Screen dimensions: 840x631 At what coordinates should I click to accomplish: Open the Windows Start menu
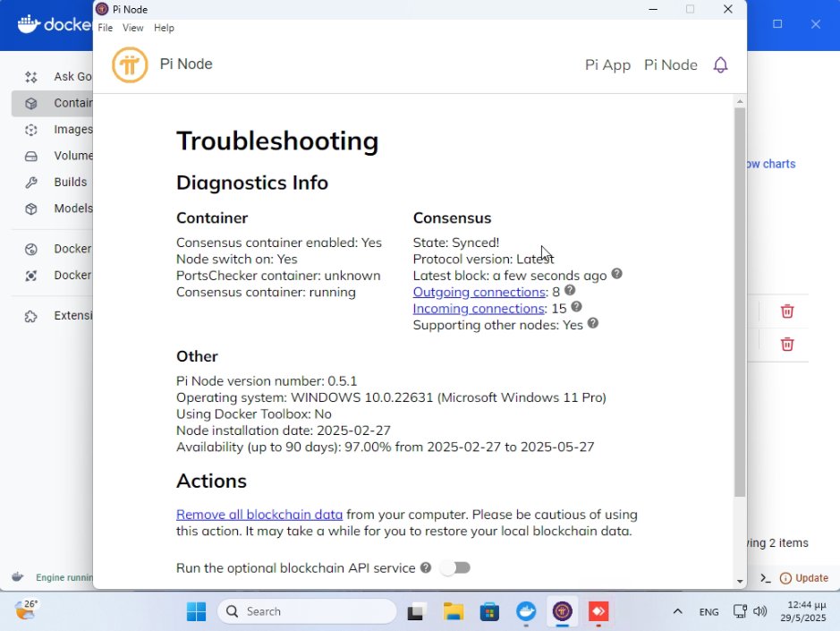point(196,611)
